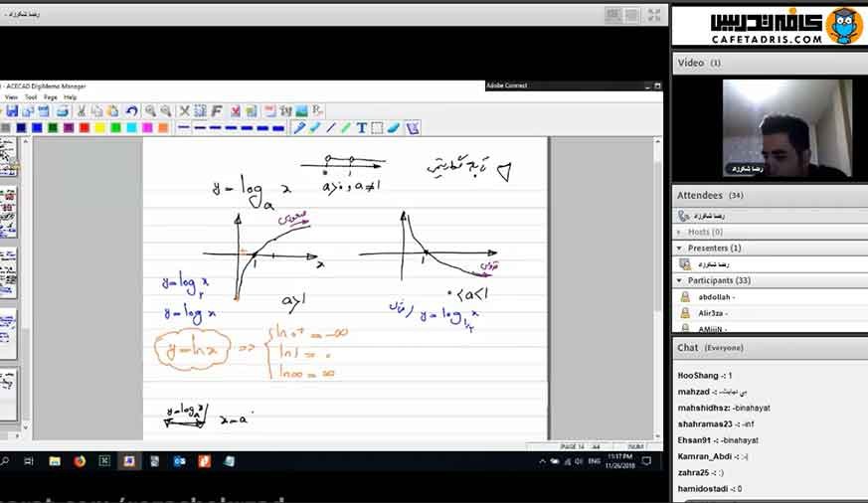This screenshot has width=868, height=503.
Task: Select the thickest line width option
Action: click(278, 128)
